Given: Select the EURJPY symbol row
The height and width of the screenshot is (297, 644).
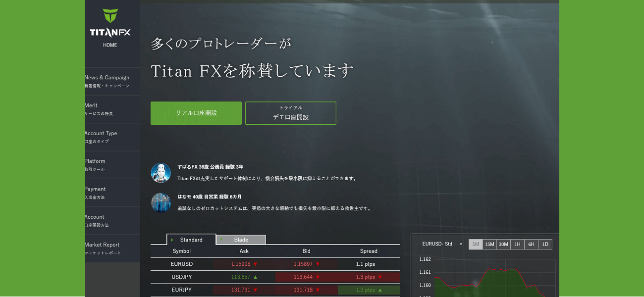Looking at the screenshot, I should 275,290.
